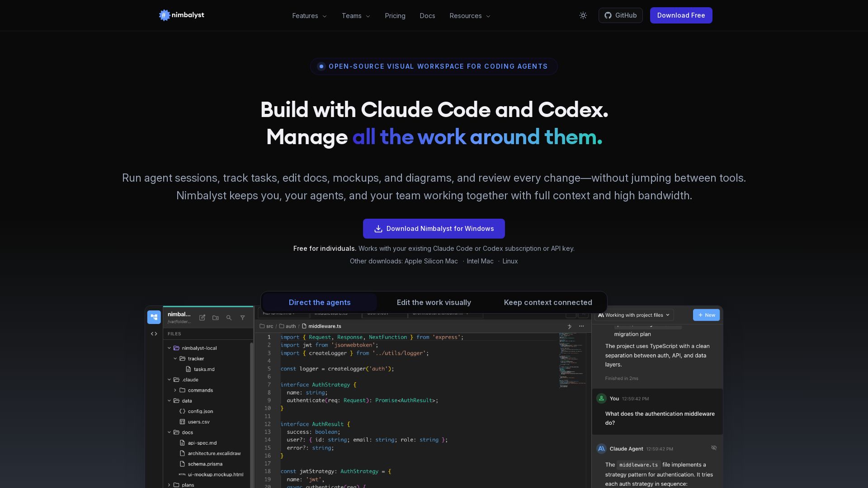Click line number 12 in the gutter
The height and width of the screenshot is (488, 868).
coord(268,424)
